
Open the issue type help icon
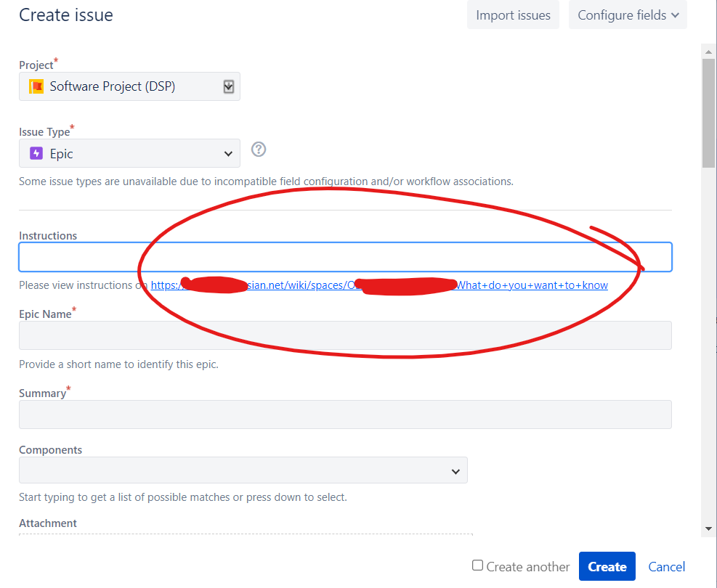pyautogui.click(x=259, y=150)
